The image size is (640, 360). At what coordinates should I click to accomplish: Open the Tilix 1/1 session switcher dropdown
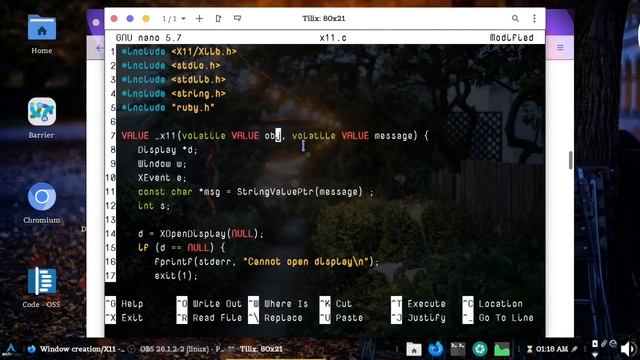[x=174, y=19]
